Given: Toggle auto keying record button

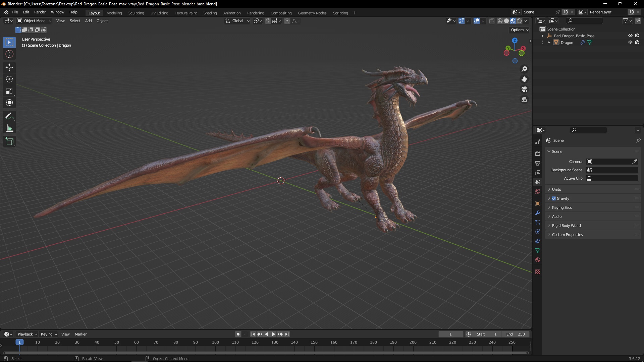Looking at the screenshot, I should coord(238,334).
